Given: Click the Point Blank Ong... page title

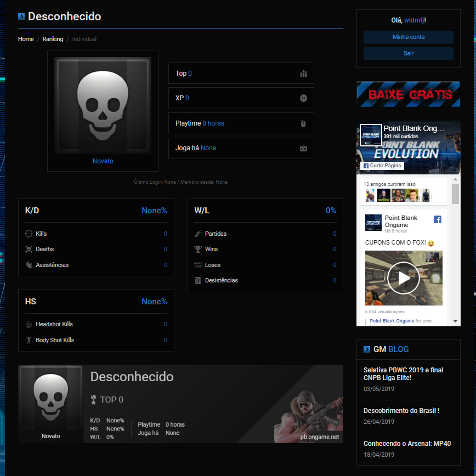Looking at the screenshot, I should pyautogui.click(x=413, y=128).
